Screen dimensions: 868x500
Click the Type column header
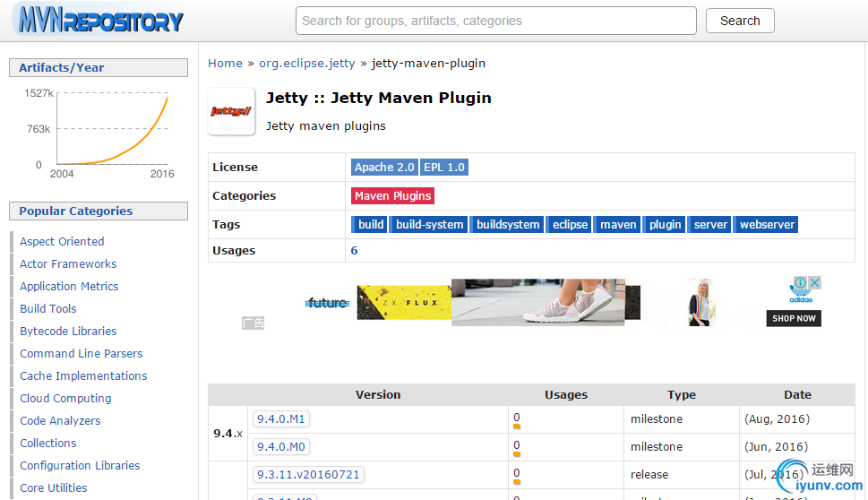(682, 395)
